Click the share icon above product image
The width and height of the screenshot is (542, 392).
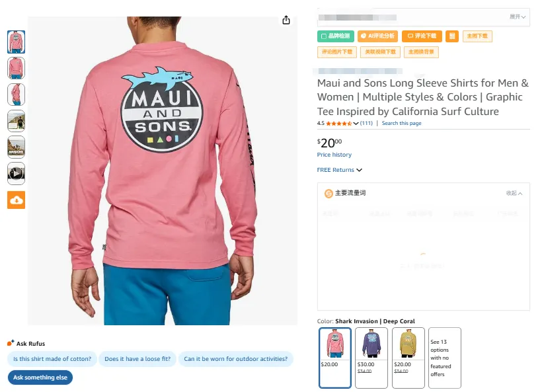(286, 20)
